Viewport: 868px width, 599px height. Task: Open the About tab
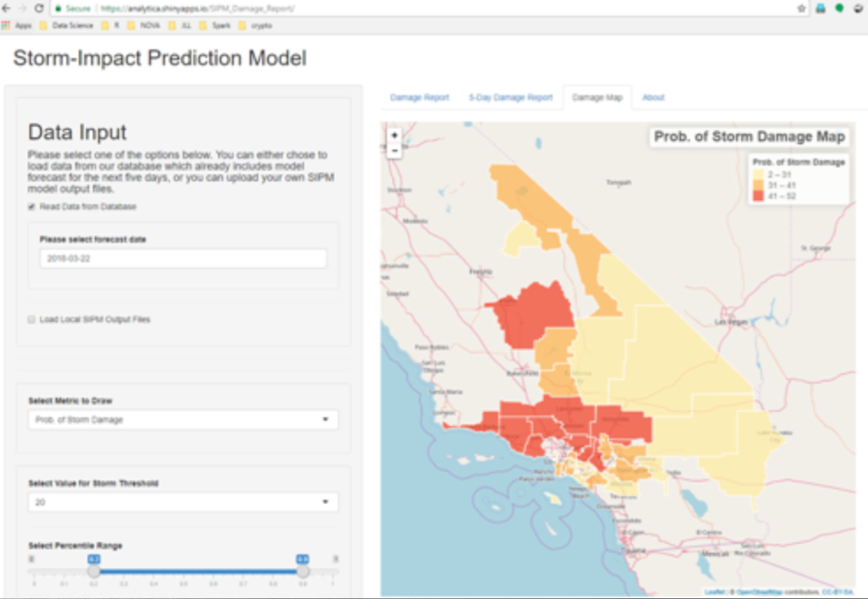click(653, 97)
